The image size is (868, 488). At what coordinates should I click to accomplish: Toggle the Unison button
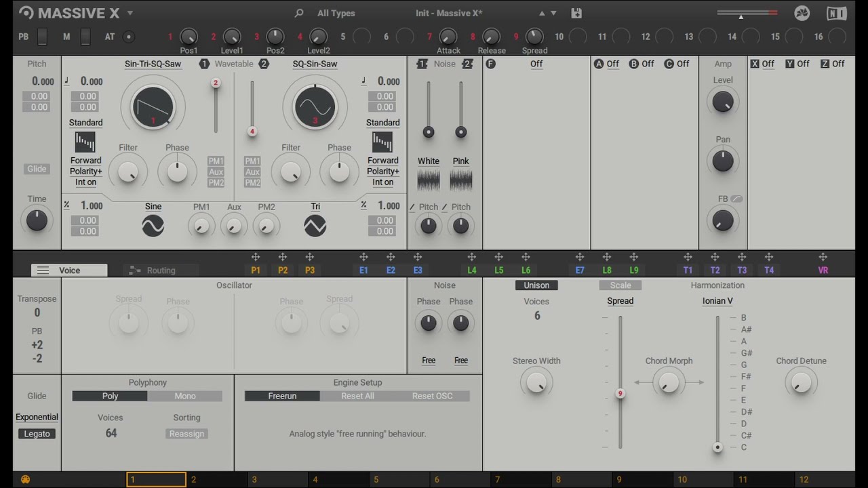[536, 285]
